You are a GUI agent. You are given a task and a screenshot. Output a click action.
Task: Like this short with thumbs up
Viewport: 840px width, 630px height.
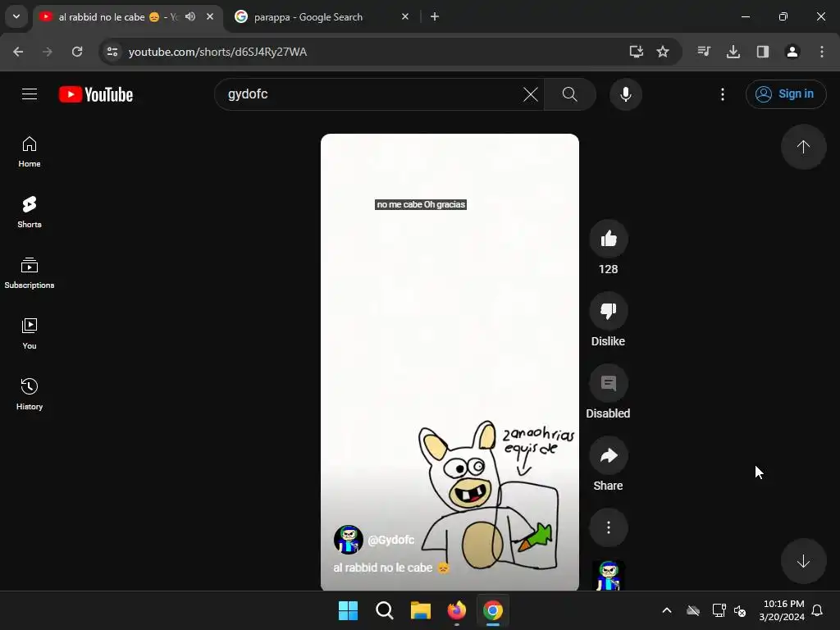(x=609, y=239)
